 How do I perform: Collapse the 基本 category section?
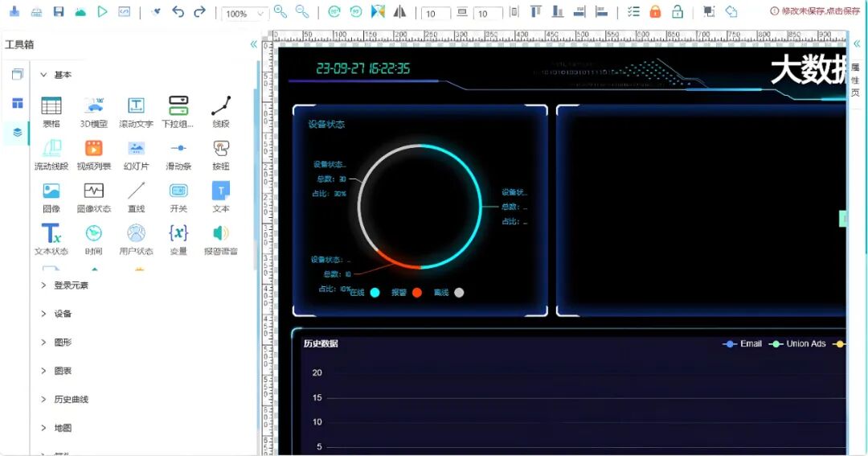point(56,74)
